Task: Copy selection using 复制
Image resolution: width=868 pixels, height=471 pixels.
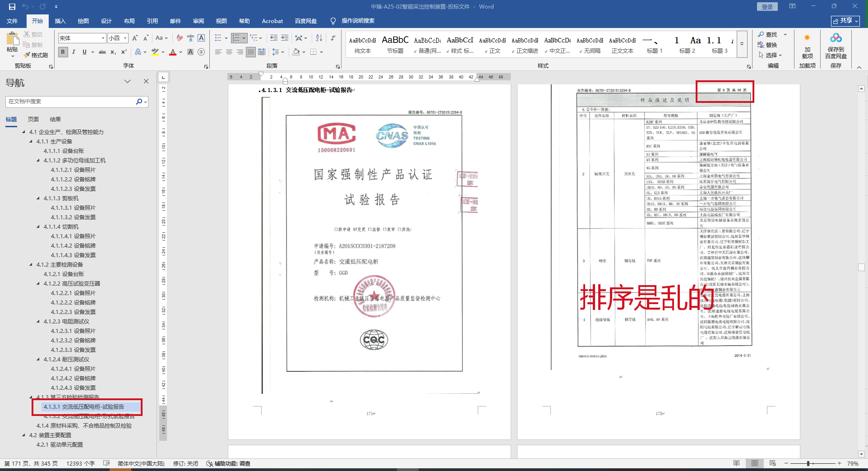Action: 33,45
